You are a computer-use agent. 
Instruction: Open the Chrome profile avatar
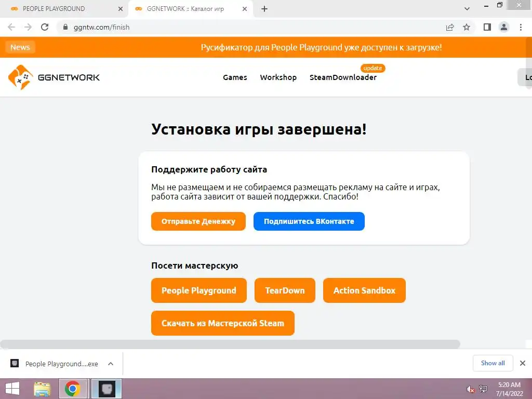coord(504,27)
